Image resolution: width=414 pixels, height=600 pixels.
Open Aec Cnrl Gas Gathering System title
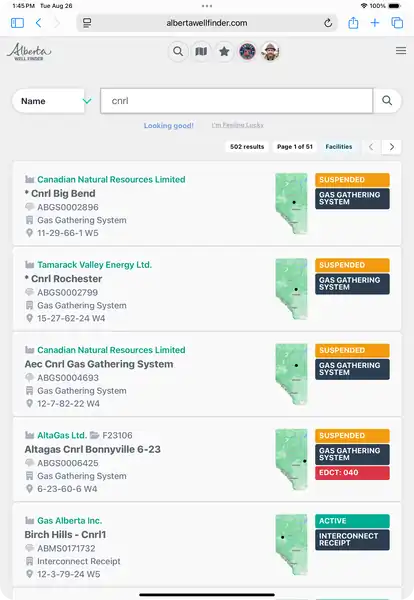click(99, 364)
